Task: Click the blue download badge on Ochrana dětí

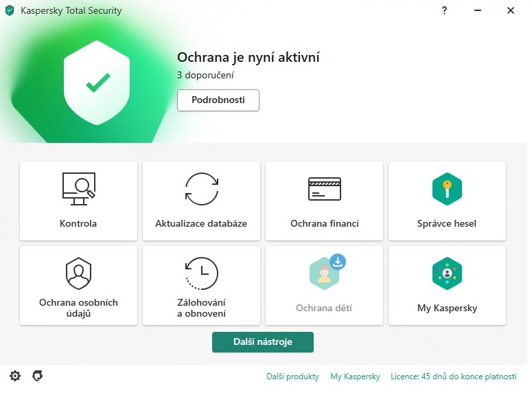Action: pos(338,262)
